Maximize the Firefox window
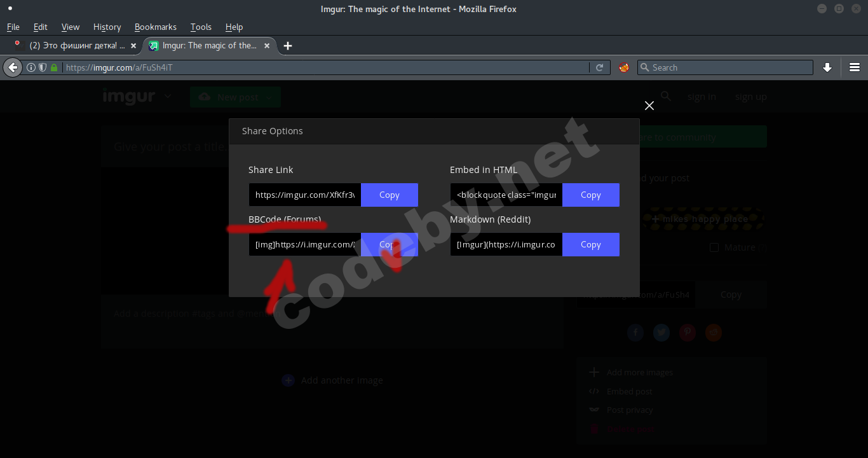The image size is (868, 458). pyautogui.click(x=839, y=8)
